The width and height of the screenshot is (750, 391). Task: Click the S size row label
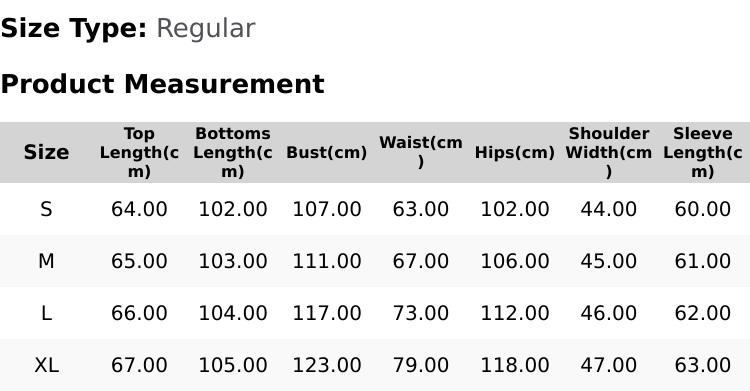46,209
